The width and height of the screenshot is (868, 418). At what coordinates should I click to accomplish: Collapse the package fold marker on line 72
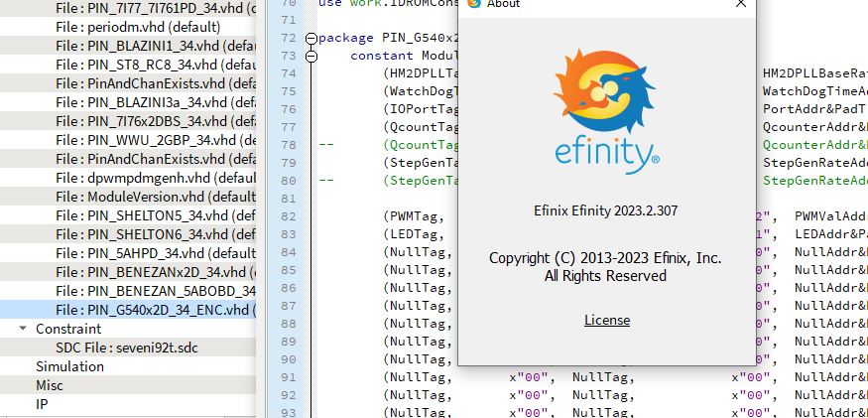[311, 38]
